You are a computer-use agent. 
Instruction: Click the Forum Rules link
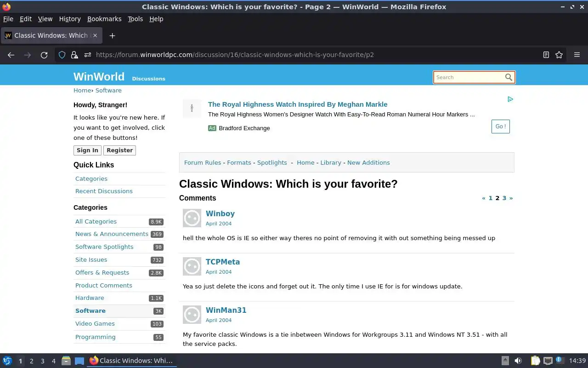pos(203,163)
